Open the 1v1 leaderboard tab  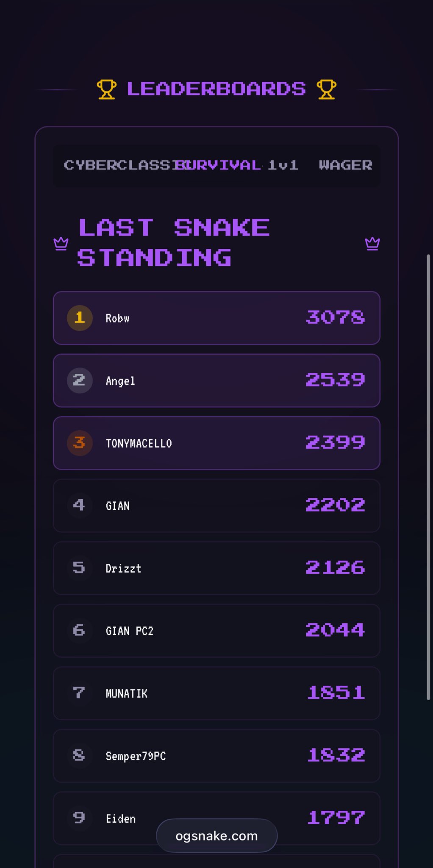(x=283, y=165)
